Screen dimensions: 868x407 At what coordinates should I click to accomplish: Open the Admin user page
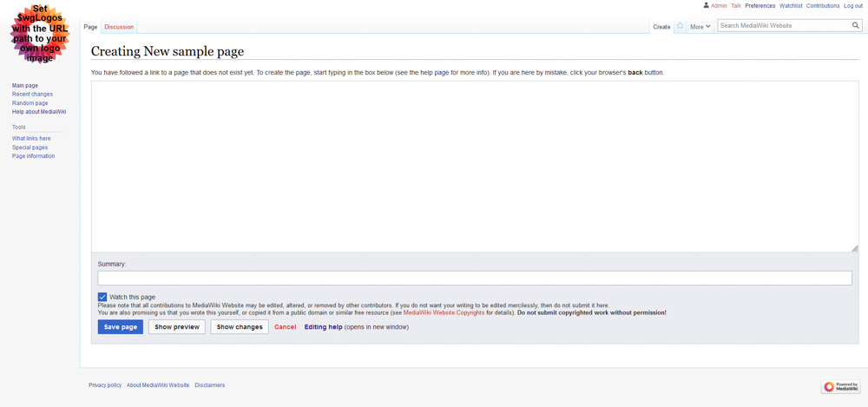coord(719,5)
